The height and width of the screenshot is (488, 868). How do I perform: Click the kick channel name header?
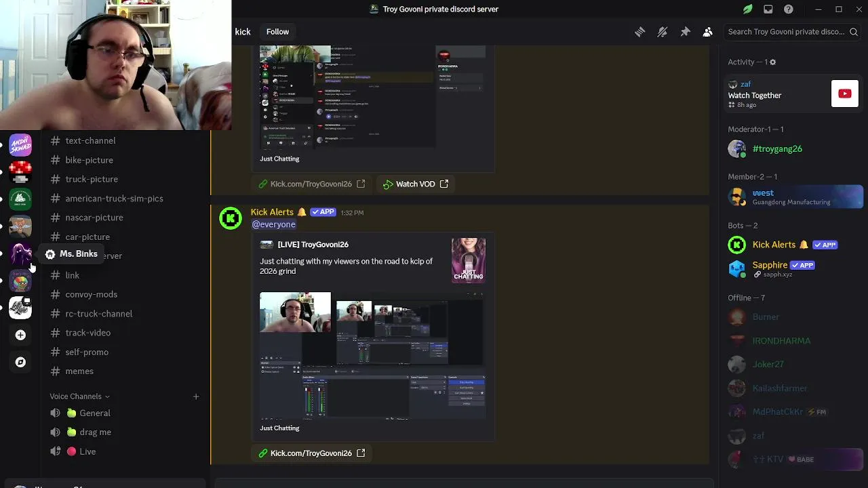[243, 32]
